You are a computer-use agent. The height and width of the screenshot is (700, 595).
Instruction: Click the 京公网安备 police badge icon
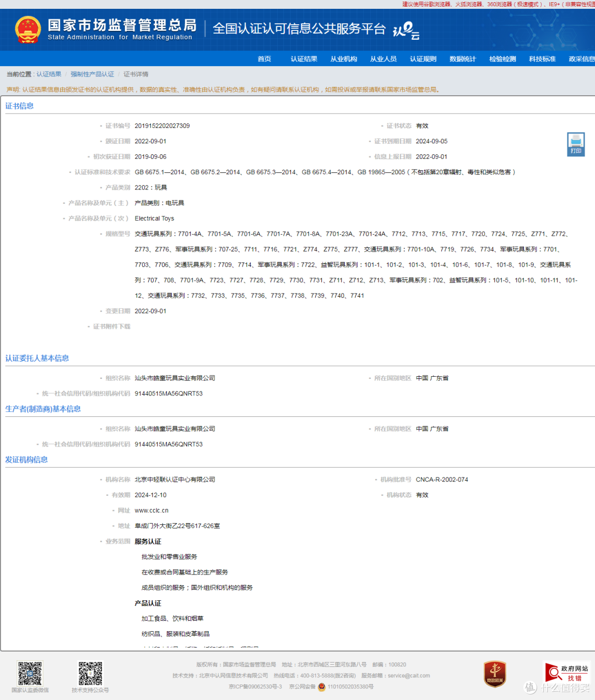pos(322,687)
